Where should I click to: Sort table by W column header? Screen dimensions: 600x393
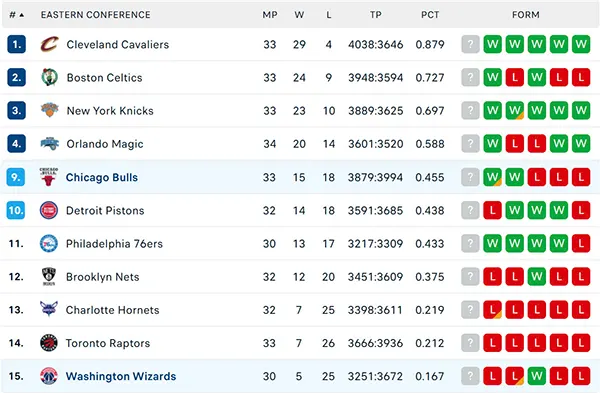click(x=299, y=15)
